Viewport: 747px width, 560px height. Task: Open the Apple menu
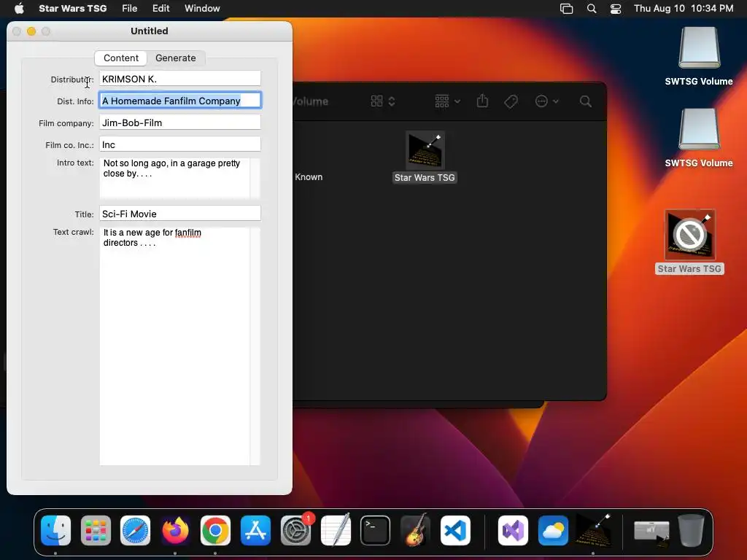point(19,8)
